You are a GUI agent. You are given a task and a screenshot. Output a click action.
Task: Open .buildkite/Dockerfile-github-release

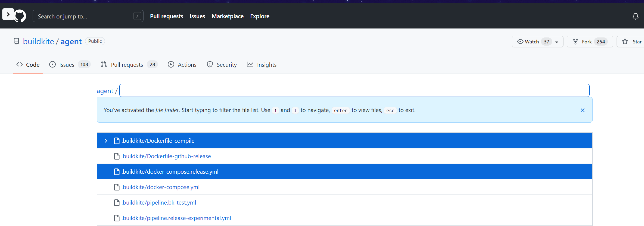pyautogui.click(x=166, y=156)
